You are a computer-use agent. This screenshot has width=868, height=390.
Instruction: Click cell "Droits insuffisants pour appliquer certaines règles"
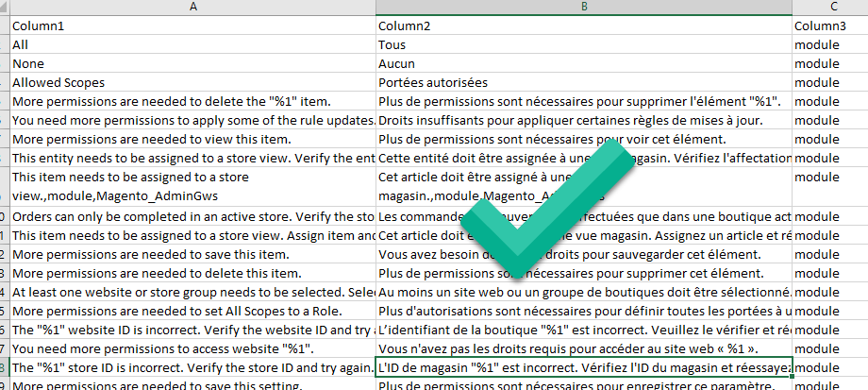584,121
